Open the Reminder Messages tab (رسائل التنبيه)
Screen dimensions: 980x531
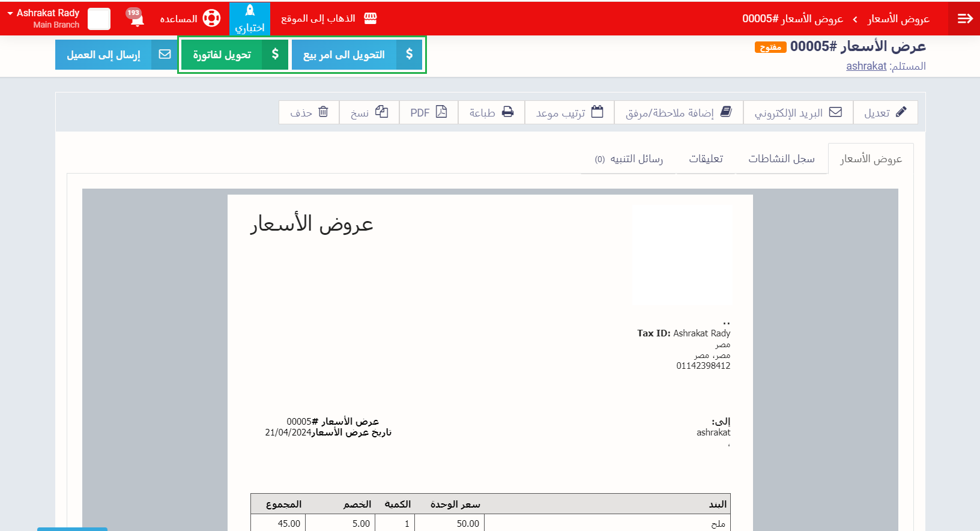point(629,159)
